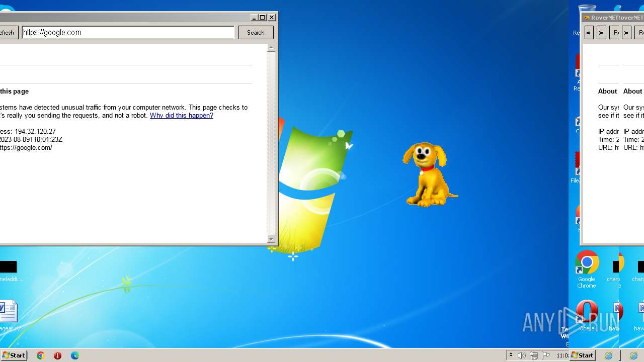The width and height of the screenshot is (644, 362).
Task: Maximize the Google browser window
Action: pyautogui.click(x=263, y=18)
